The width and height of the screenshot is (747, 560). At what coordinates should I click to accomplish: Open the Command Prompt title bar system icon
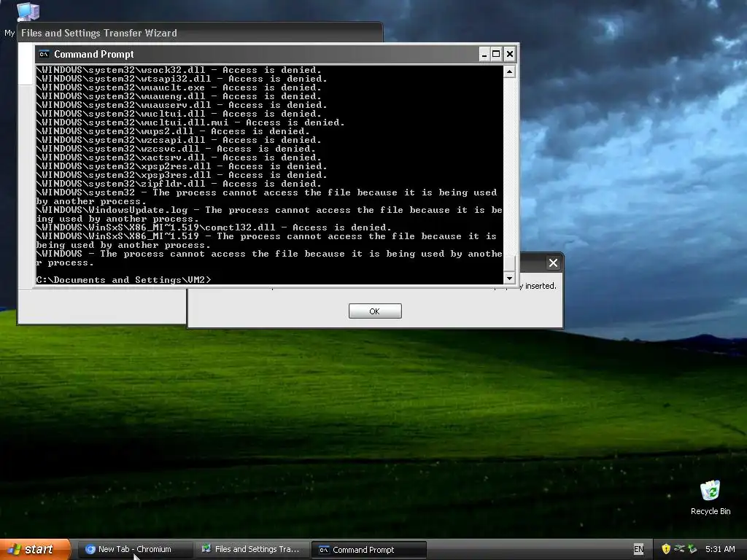44,54
